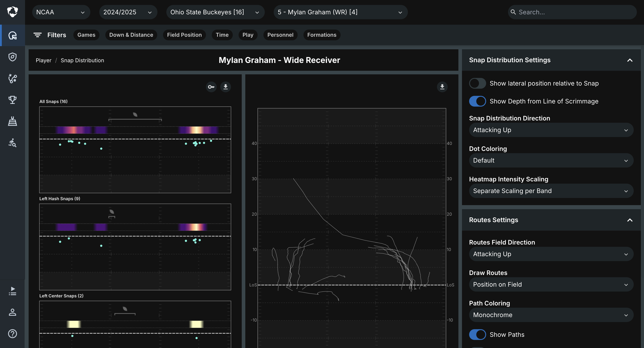Image resolution: width=644 pixels, height=348 pixels.
Task: Click the key legend icon above All Snaps
Action: [211, 87]
